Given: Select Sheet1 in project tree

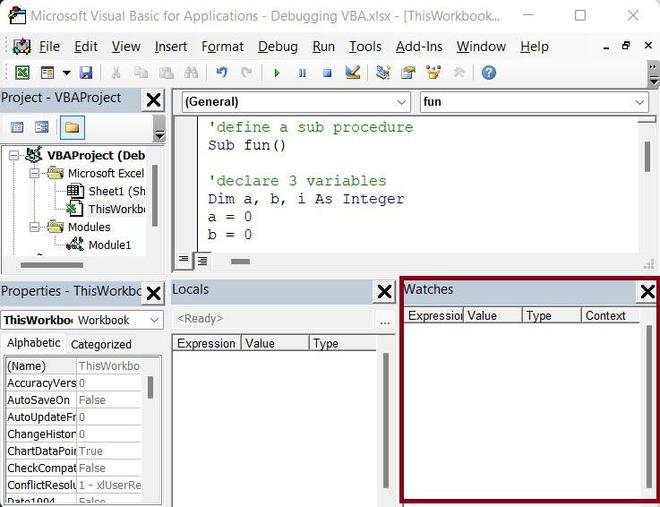Looking at the screenshot, I should (x=106, y=191).
